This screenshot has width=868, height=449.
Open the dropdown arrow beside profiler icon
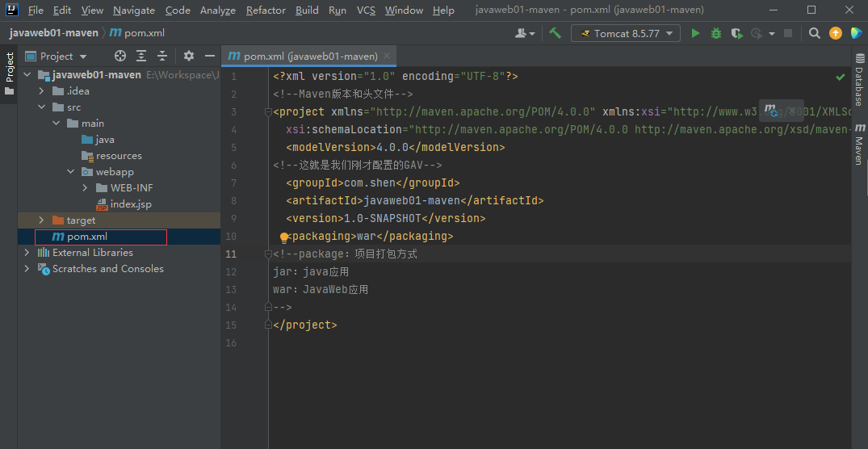(772, 34)
